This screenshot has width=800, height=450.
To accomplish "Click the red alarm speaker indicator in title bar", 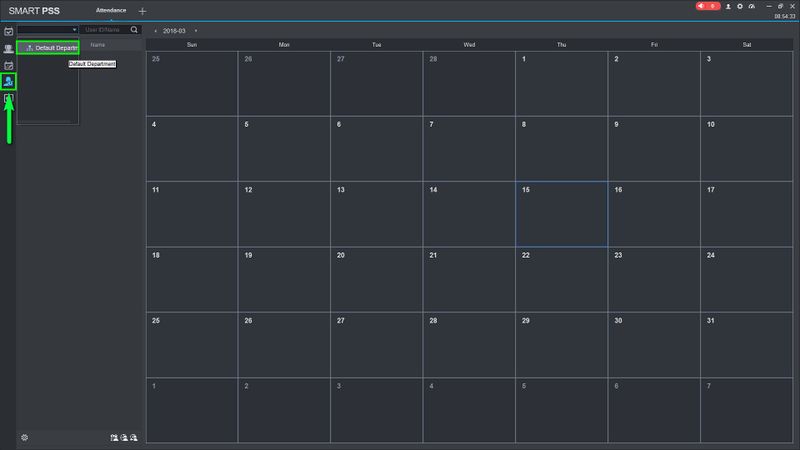I will pos(708,6).
